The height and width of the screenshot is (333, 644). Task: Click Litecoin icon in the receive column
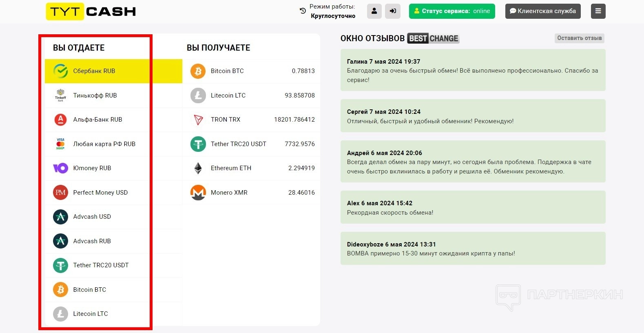tap(198, 95)
